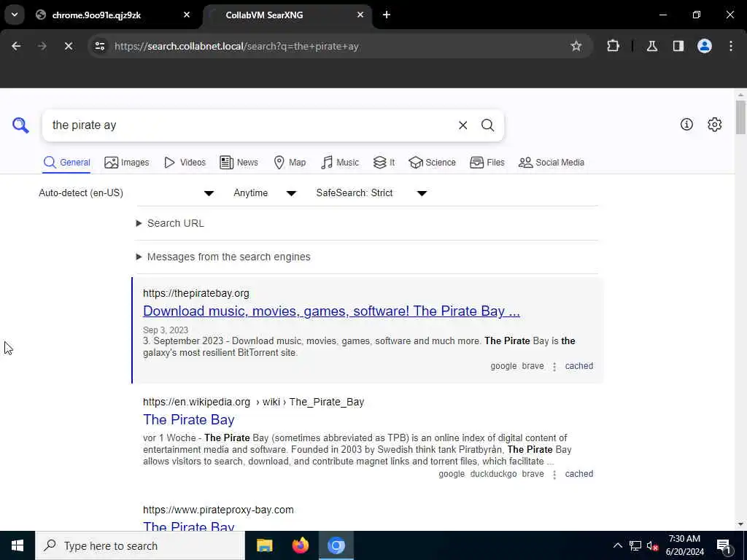
Task: Switch to the News category
Action: click(239, 163)
